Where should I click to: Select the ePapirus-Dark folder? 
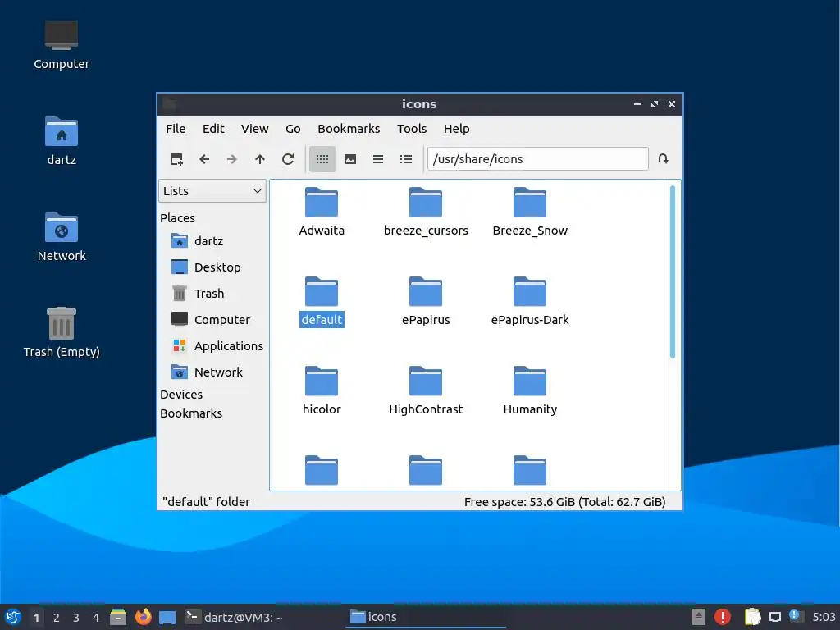point(530,302)
